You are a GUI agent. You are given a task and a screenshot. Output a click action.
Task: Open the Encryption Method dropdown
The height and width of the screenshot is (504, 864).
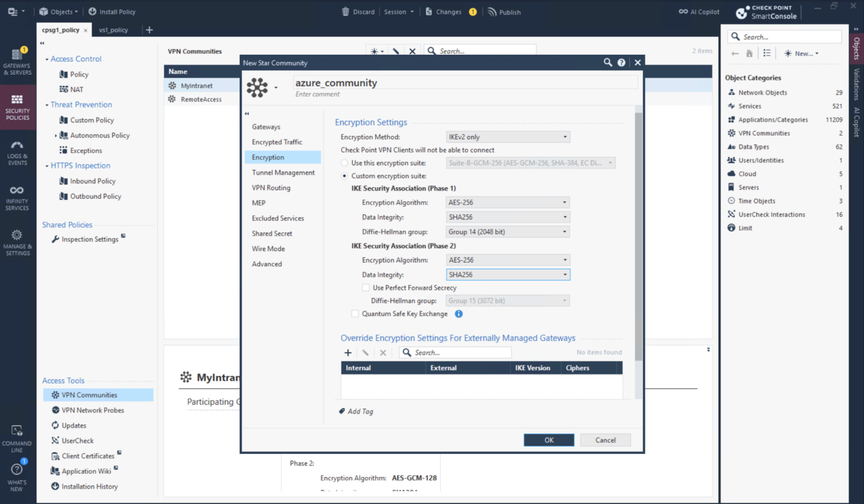pyautogui.click(x=508, y=137)
